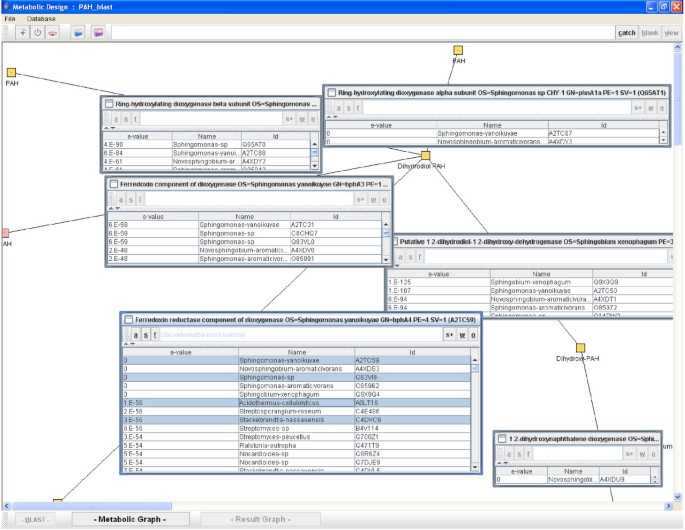Toggle checkbox of alpha subunit panel

pos(332,93)
